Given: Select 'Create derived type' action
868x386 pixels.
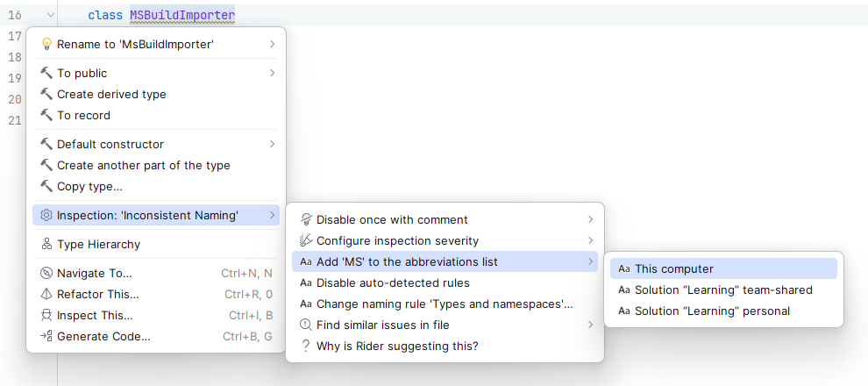Looking at the screenshot, I should click(x=111, y=94).
